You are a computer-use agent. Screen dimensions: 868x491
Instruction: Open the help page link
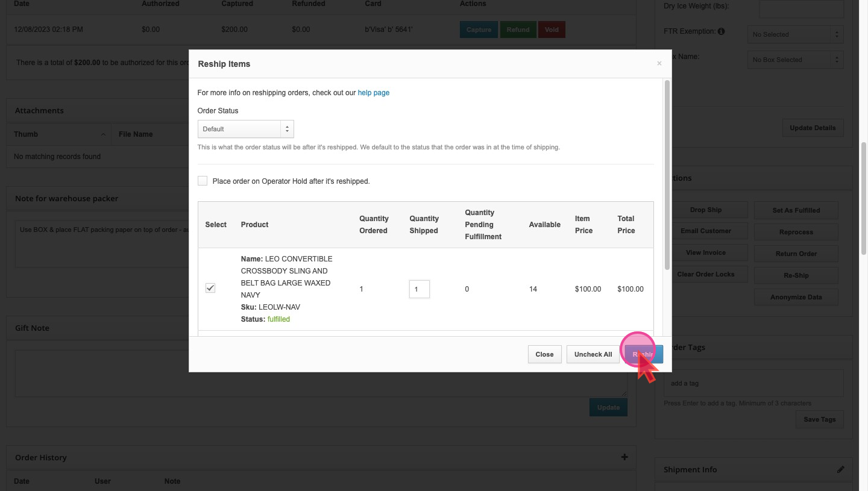point(374,93)
